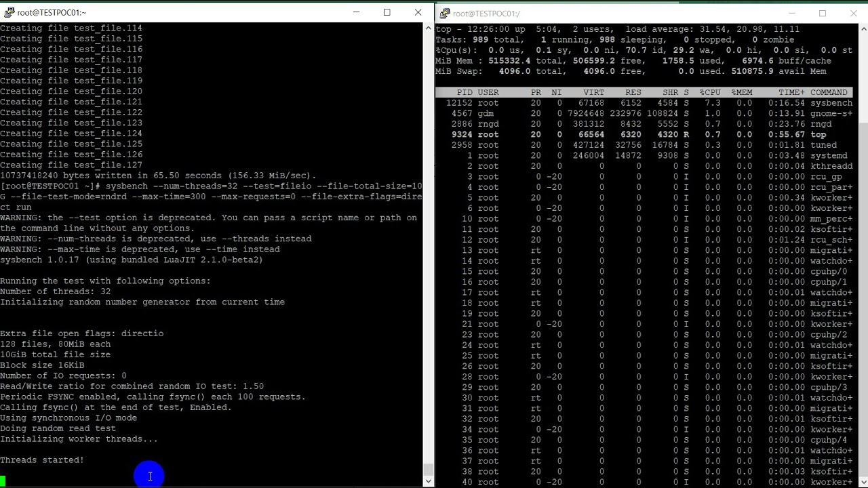Select the rngd process row PID 2886
Image resolution: width=868 pixels, height=488 pixels.
click(644, 124)
